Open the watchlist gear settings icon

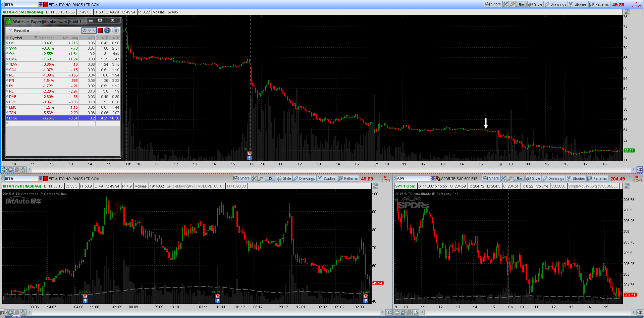tap(85, 30)
